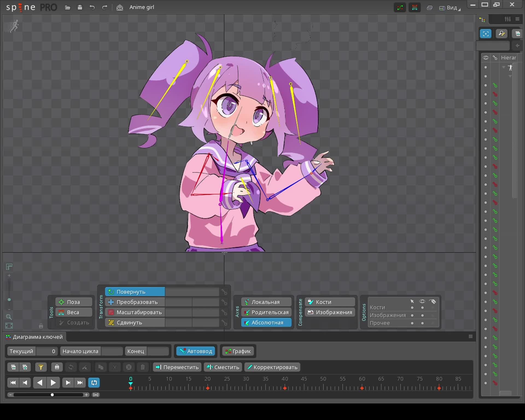This screenshot has width=525, height=420.
Task: Activate the Веса (Weights) tool
Action: pyautogui.click(x=73, y=312)
